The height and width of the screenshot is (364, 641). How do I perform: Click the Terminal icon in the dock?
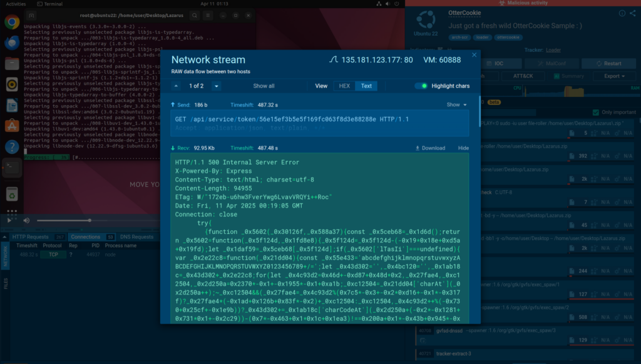11,167
